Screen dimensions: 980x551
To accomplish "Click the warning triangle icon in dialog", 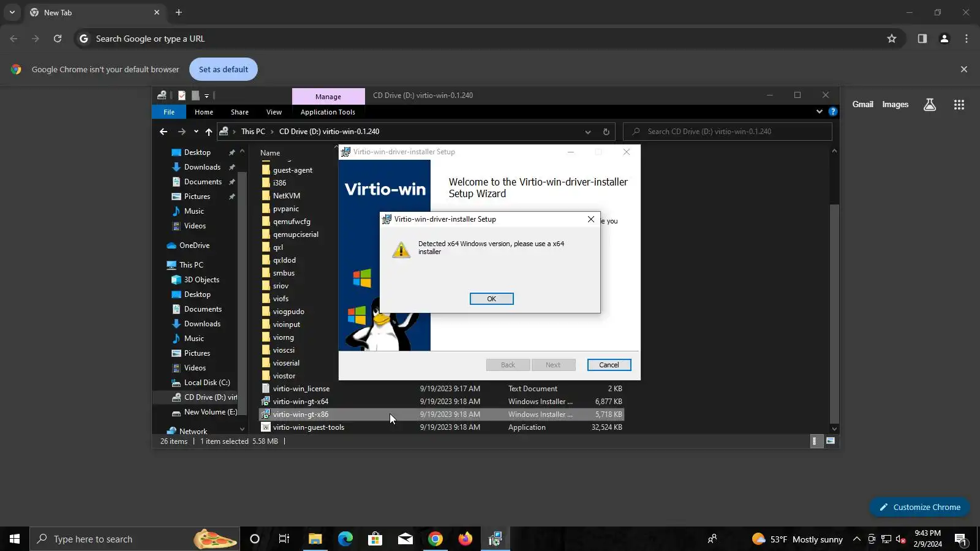I will [x=401, y=250].
